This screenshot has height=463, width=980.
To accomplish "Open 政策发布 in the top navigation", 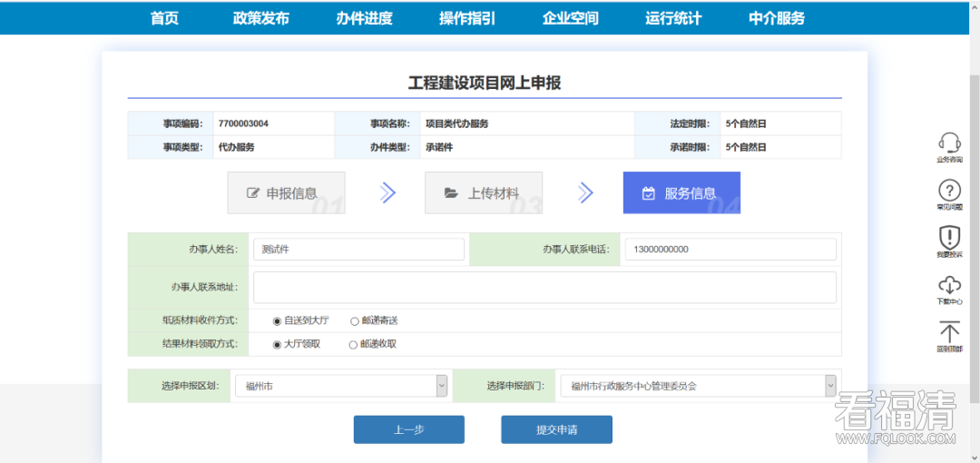I will pos(260,18).
